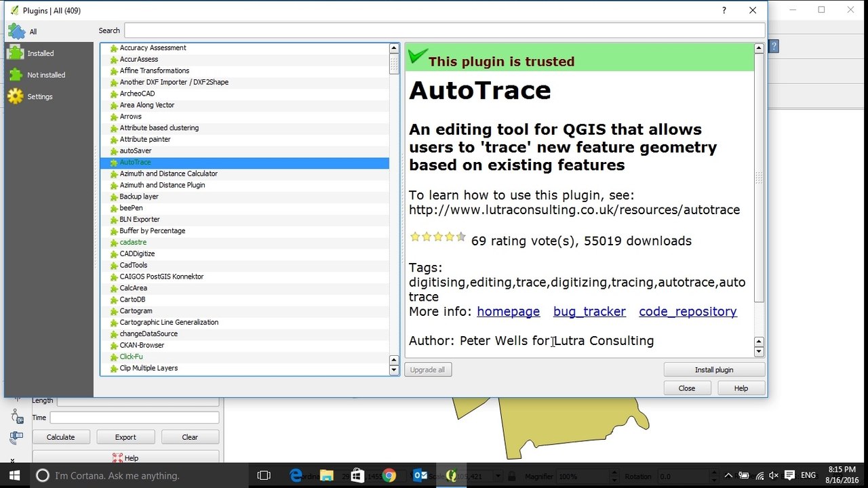Select the cadastre plugin in the list
The image size is (868, 488).
[x=245, y=242]
